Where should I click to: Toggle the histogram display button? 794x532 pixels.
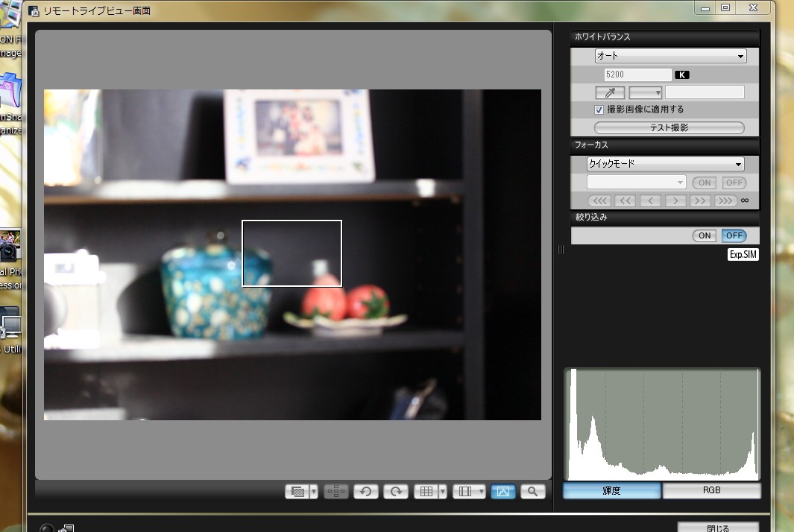[x=502, y=492]
